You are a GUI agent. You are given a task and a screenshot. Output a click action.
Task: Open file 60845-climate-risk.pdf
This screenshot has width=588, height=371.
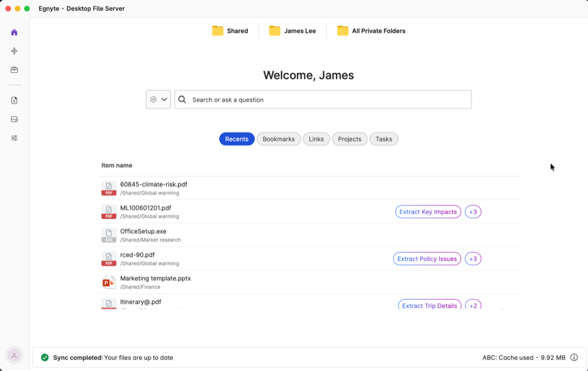(x=154, y=184)
